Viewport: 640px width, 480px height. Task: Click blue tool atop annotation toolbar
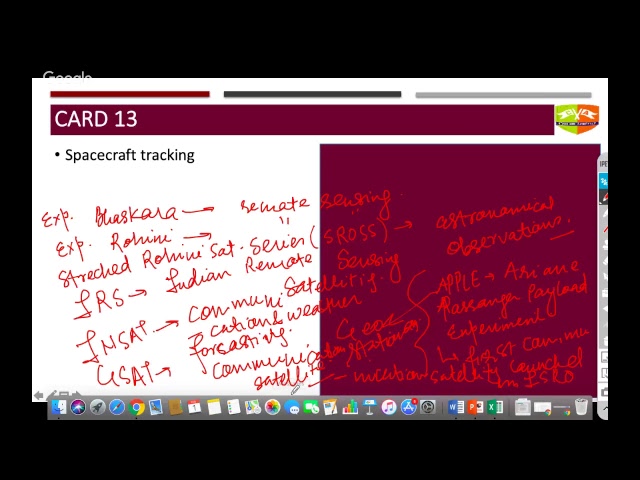click(604, 180)
